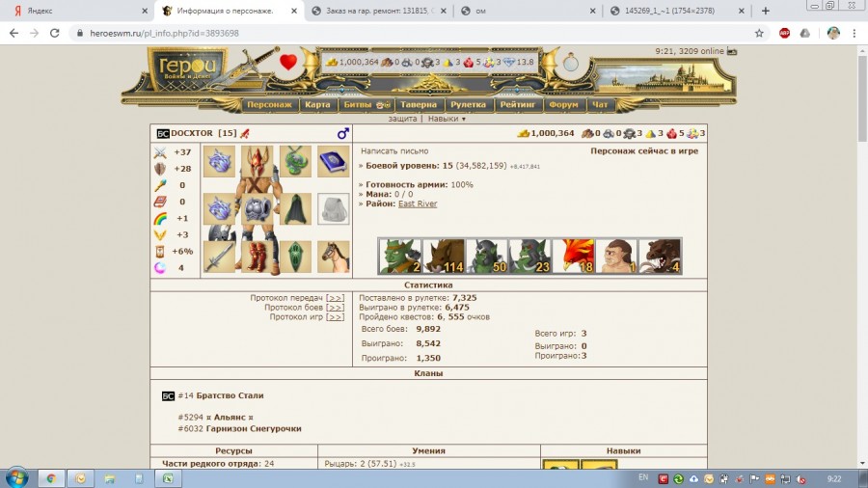Image resolution: width=868 pixels, height=488 pixels.
Task: Click the ogre unit with count 1
Action: click(616, 257)
